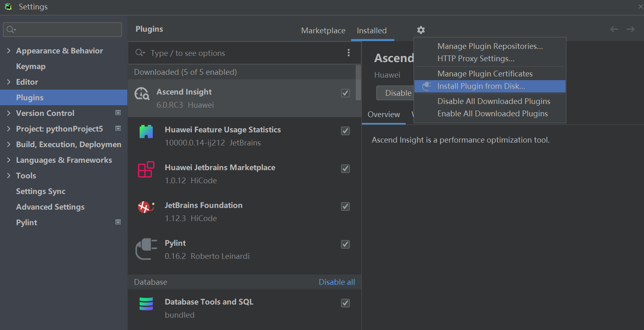The height and width of the screenshot is (330, 644).
Task: Click the plugin list vertical scrollbar
Action: (x=358, y=82)
